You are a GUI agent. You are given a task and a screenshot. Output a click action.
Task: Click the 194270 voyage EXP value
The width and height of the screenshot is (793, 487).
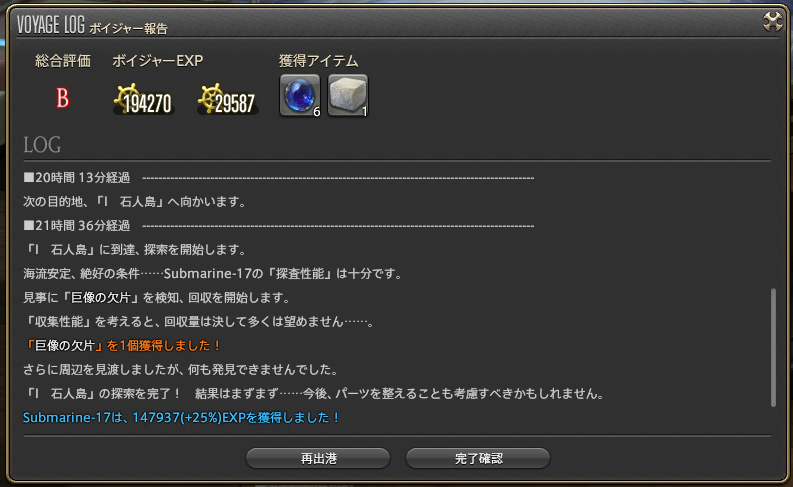point(148,104)
